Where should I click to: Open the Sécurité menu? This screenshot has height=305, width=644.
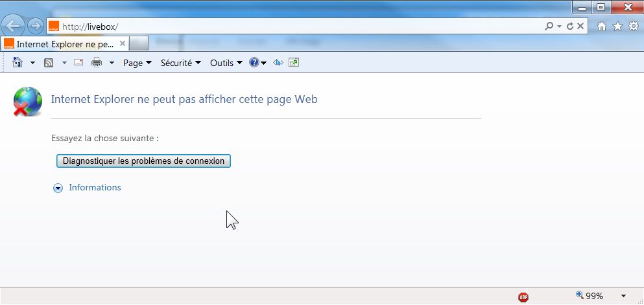[181, 63]
